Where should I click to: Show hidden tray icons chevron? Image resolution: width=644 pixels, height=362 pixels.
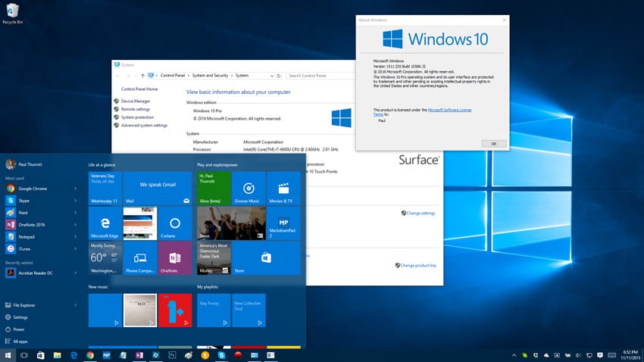(x=514, y=355)
